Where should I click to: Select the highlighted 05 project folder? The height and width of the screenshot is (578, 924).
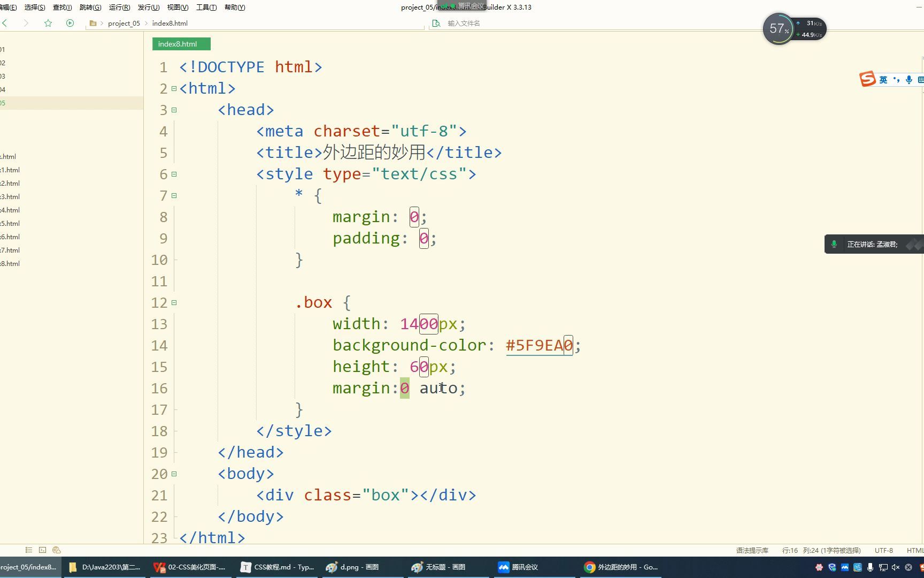(x=72, y=103)
